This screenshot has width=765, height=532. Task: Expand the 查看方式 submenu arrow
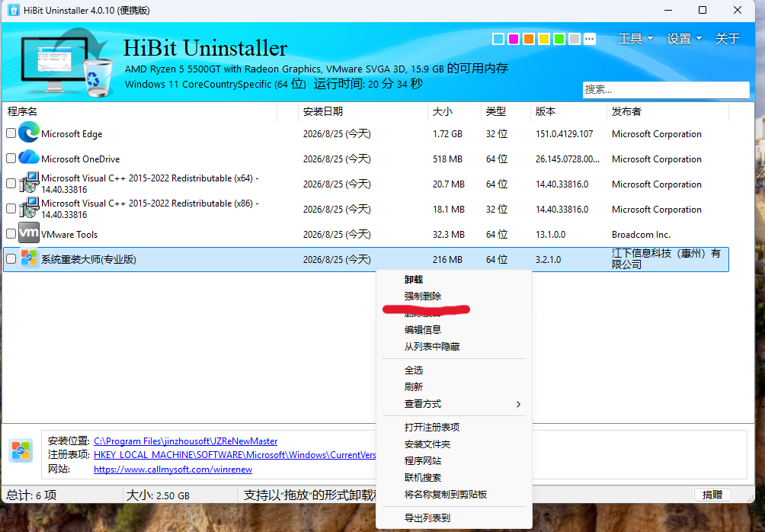(518, 404)
